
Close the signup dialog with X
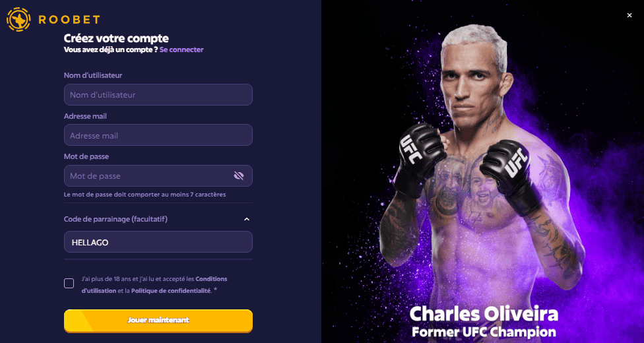[629, 15]
